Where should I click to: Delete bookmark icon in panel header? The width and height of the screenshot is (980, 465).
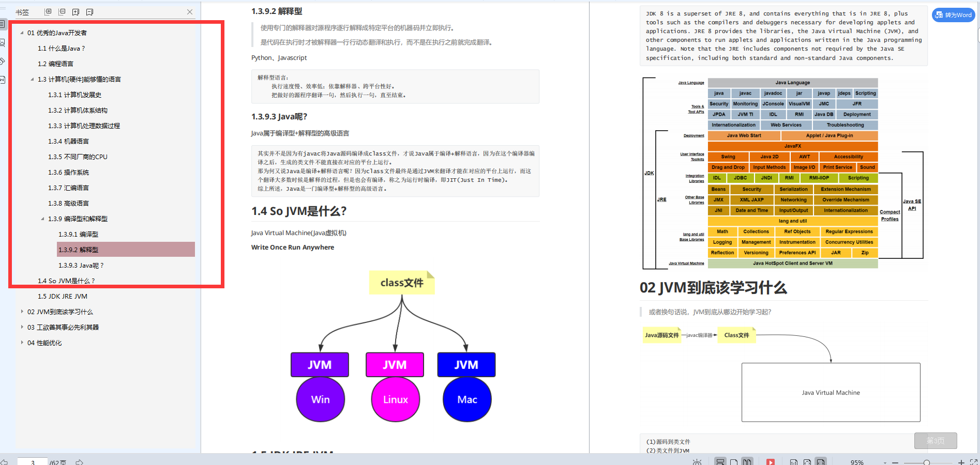[x=90, y=12]
